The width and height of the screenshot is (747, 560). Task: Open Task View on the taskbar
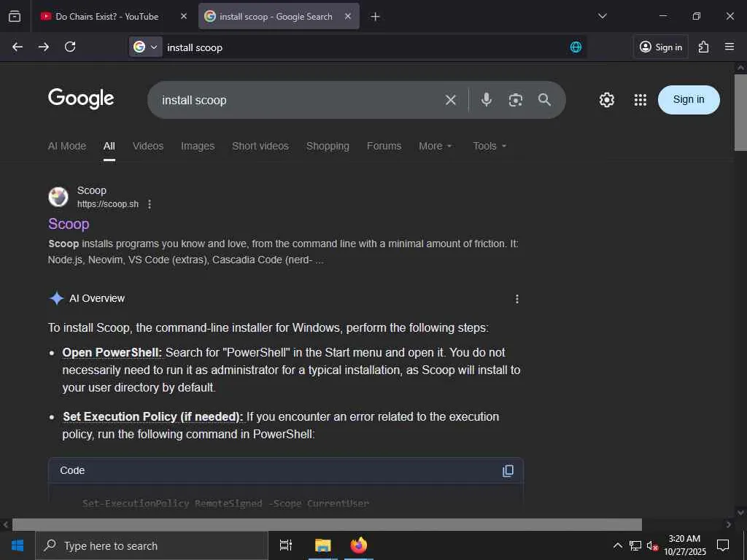point(286,545)
